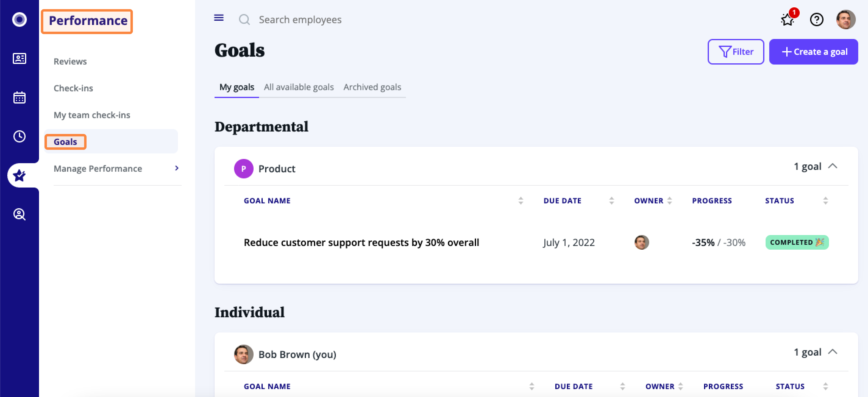The height and width of the screenshot is (397, 868).
Task: Switch to All available goals tab
Action: pos(299,87)
